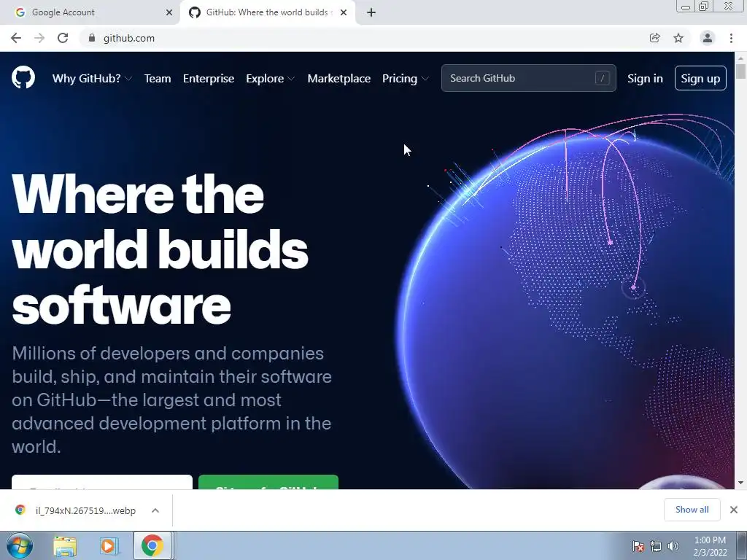The height and width of the screenshot is (560, 747).
Task: Click the Chrome file icon on the download item
Action: click(x=20, y=510)
